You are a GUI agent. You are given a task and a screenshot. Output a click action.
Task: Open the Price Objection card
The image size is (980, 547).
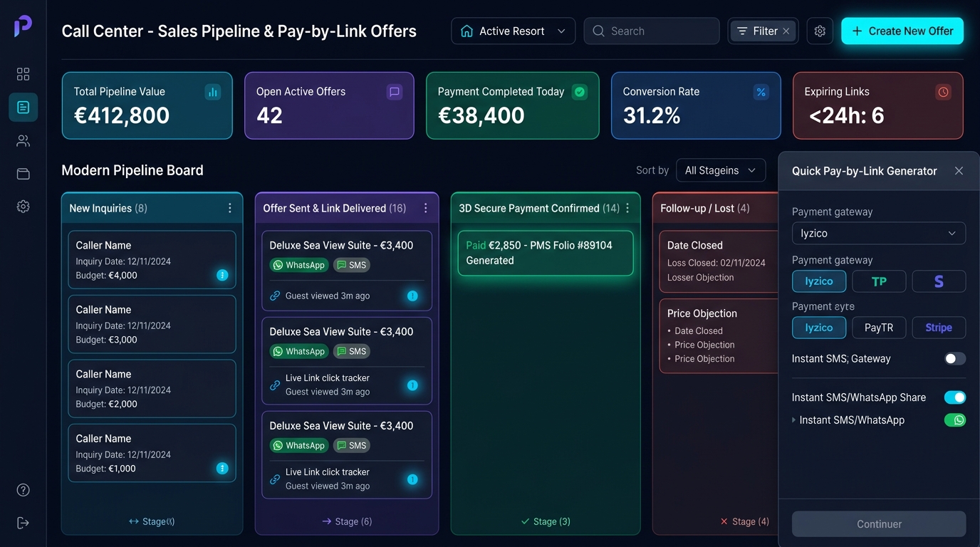719,335
